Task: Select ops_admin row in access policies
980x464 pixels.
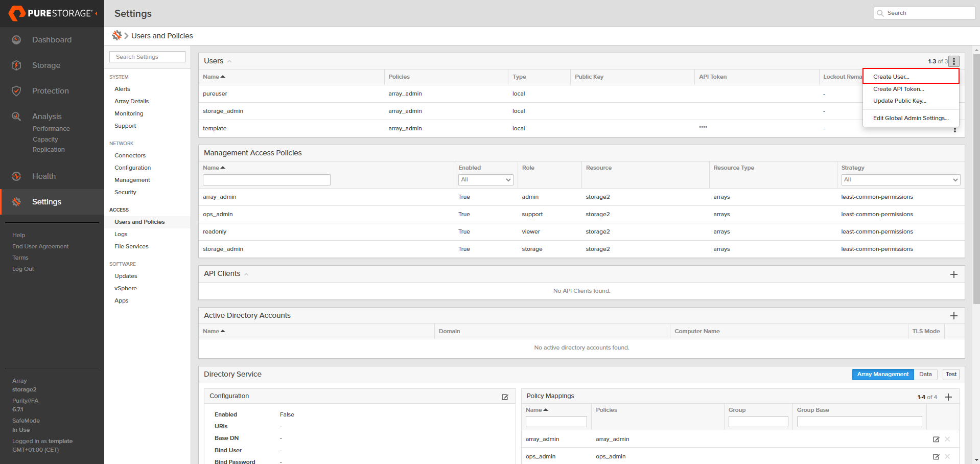Action: coord(581,215)
